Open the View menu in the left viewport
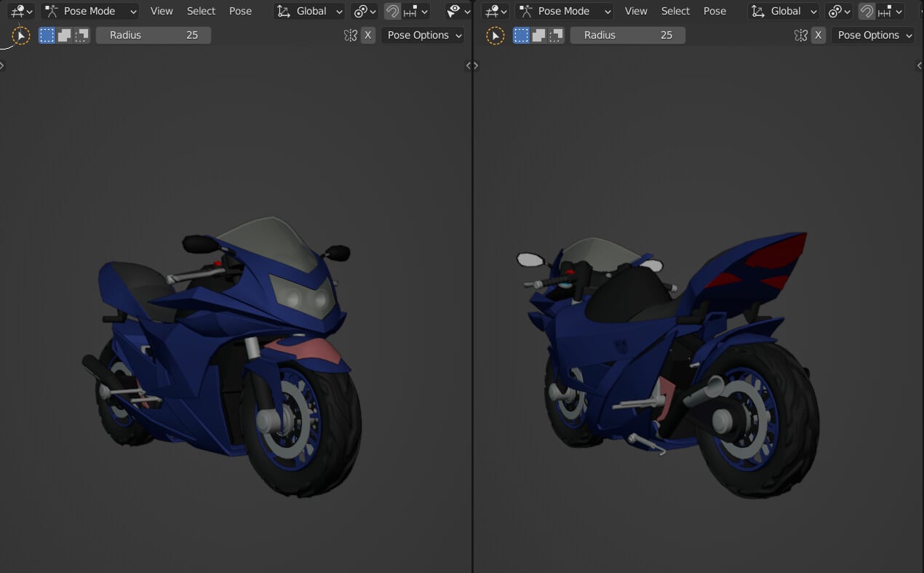The width and height of the screenshot is (924, 573). click(x=161, y=11)
